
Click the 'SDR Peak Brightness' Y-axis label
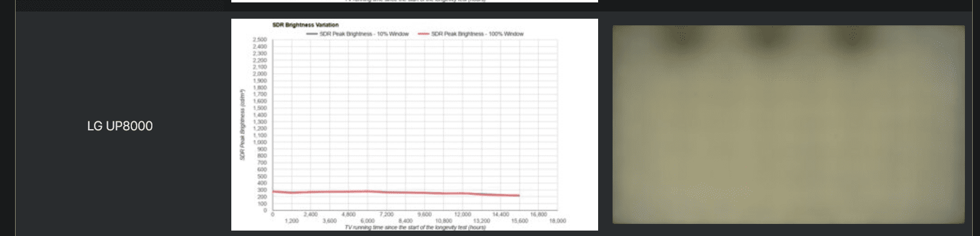(x=243, y=124)
